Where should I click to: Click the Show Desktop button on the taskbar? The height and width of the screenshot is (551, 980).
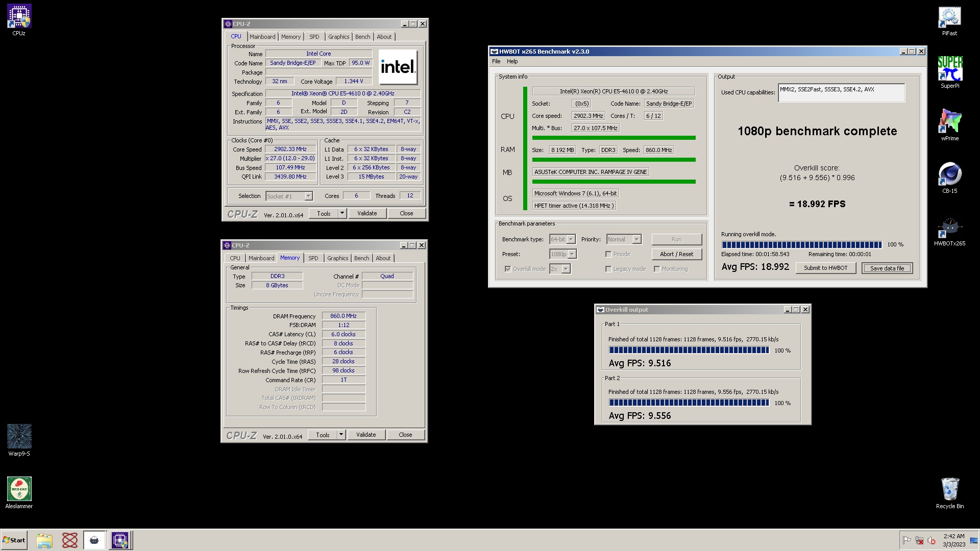pos(974,540)
